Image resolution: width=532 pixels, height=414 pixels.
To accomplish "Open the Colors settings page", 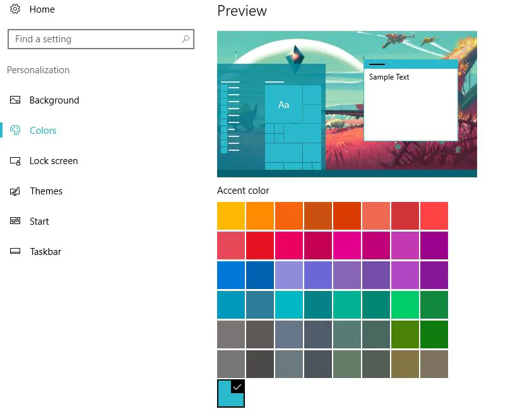I will pos(43,130).
